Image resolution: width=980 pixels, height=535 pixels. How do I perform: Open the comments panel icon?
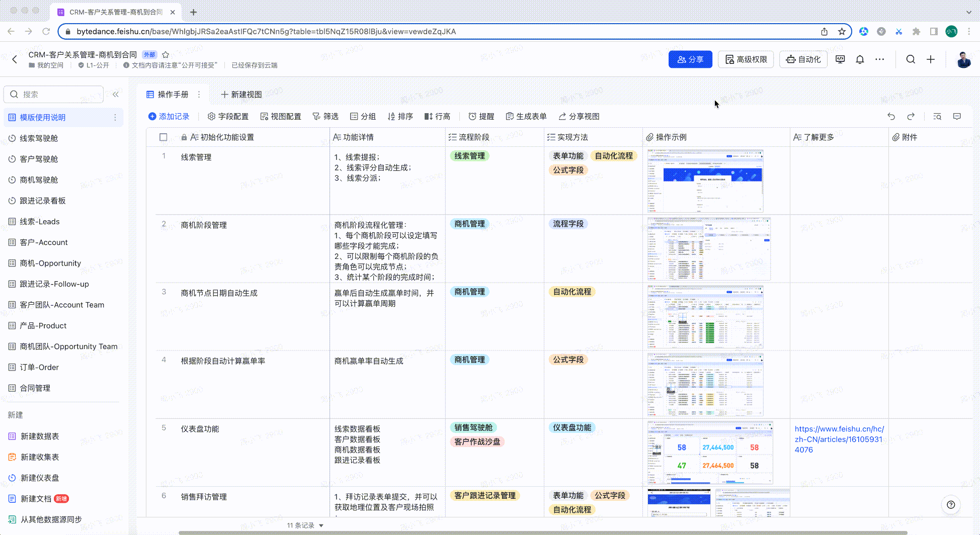(x=957, y=116)
